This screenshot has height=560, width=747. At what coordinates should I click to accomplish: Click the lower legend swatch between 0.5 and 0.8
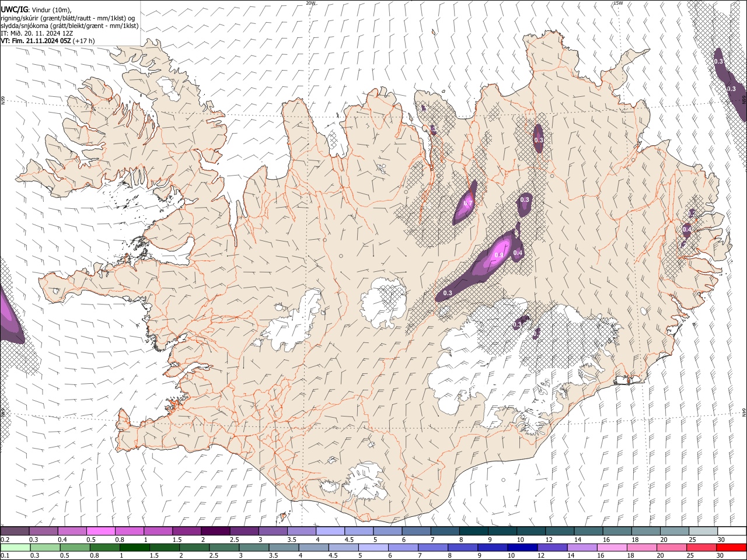tap(75, 547)
